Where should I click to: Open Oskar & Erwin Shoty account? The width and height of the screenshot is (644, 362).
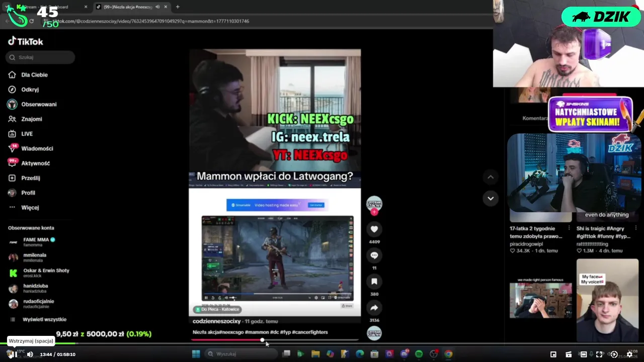pos(39,273)
